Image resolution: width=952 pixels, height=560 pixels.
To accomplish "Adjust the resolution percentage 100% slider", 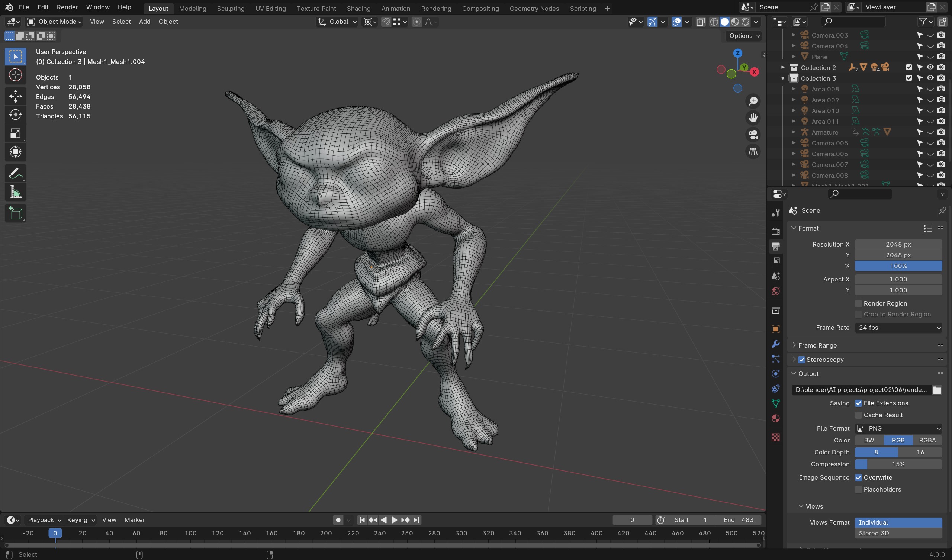I will (898, 266).
